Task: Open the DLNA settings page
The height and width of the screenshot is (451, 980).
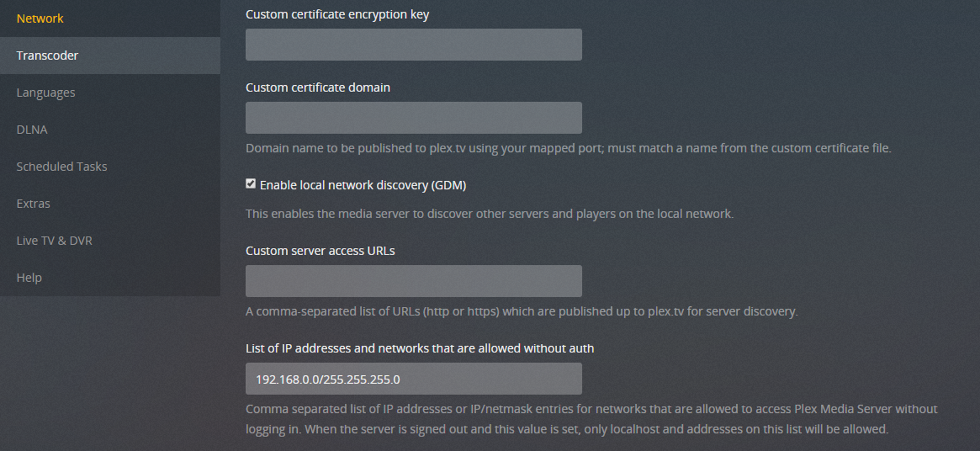Action: tap(32, 130)
